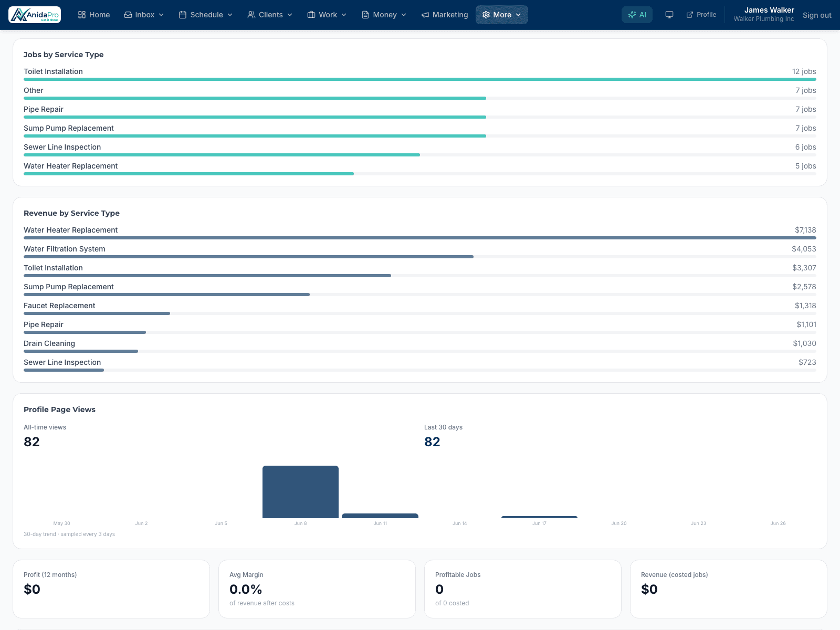This screenshot has width=840, height=630.
Task: Click Walker Plumbing Inc company name
Action: pyautogui.click(x=764, y=19)
